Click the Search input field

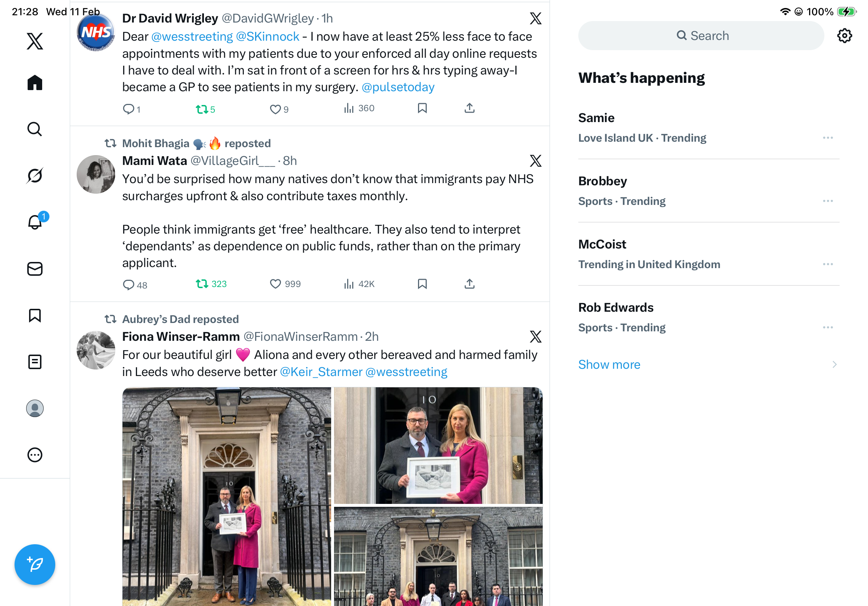[x=701, y=36]
